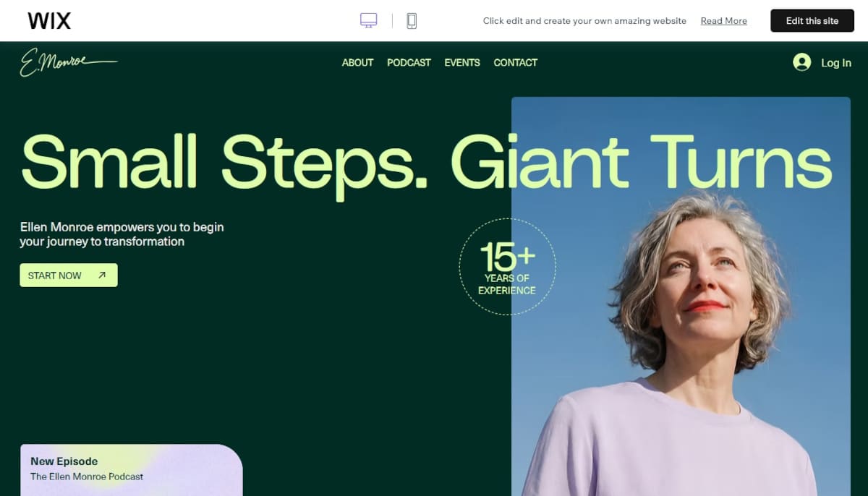Click the Log In link
The width and height of the screenshot is (868, 496).
click(835, 63)
